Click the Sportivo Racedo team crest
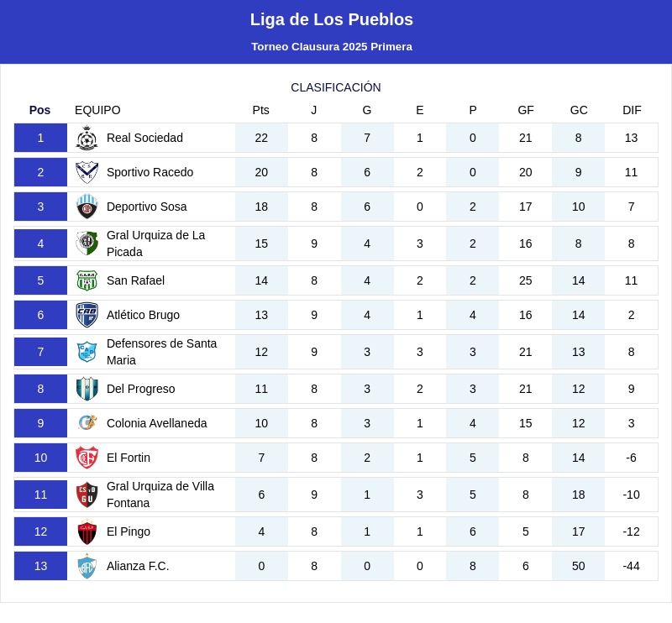The height and width of the screenshot is (623, 672). 87,172
